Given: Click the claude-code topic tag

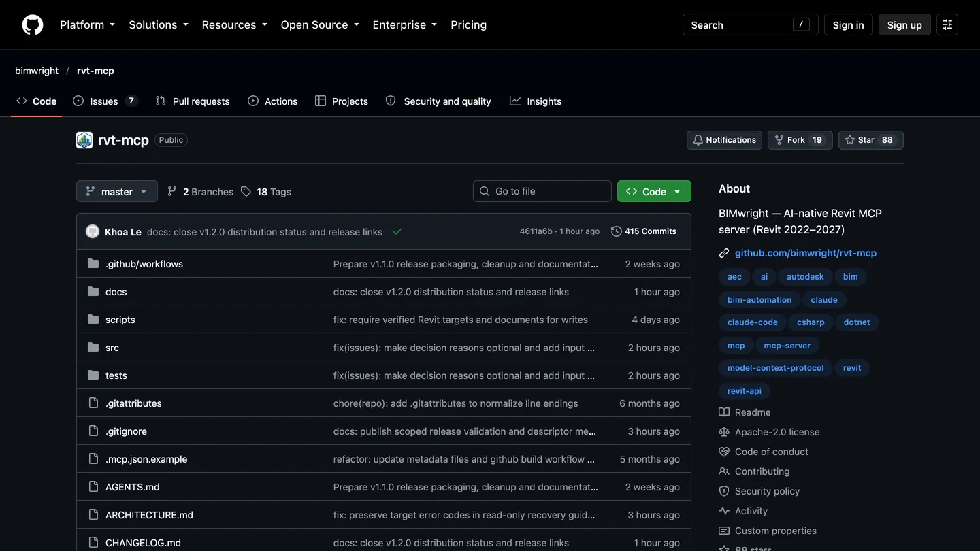Looking at the screenshot, I should [x=753, y=322].
